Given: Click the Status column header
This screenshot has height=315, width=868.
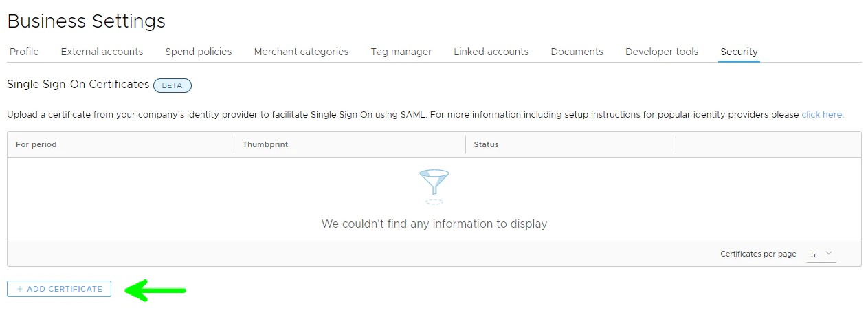Looking at the screenshot, I should (486, 144).
